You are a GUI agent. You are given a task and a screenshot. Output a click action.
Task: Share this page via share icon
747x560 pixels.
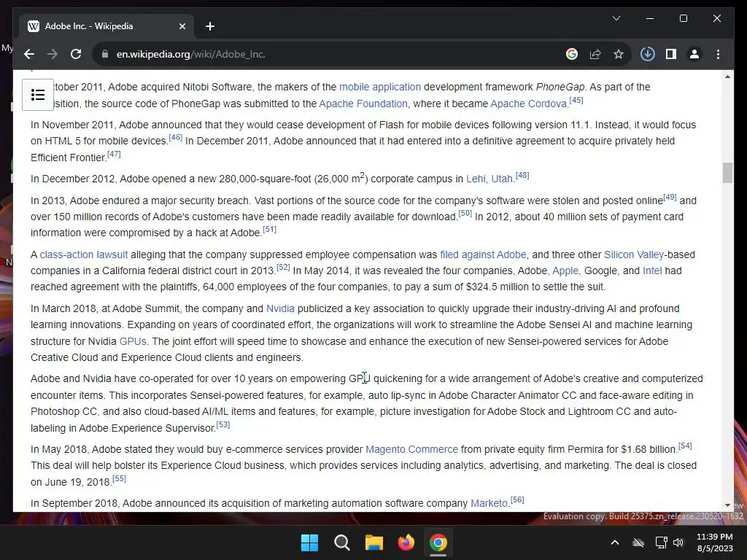[x=595, y=54]
